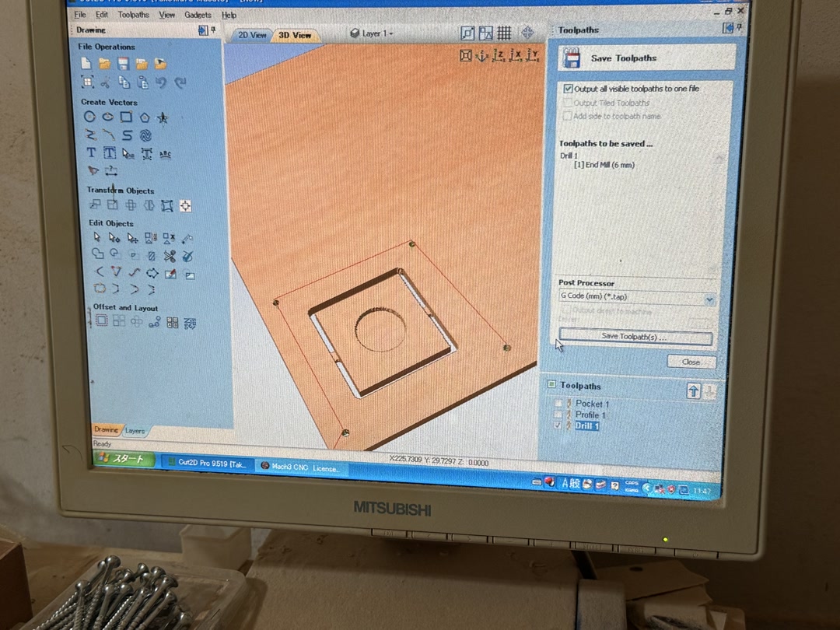Select the Draw Star tool
This screenshot has height=630, width=840.
[162, 117]
